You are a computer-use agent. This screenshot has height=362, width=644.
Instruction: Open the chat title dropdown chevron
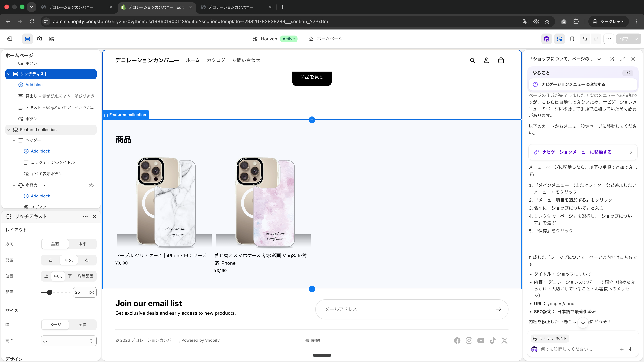coord(599,59)
